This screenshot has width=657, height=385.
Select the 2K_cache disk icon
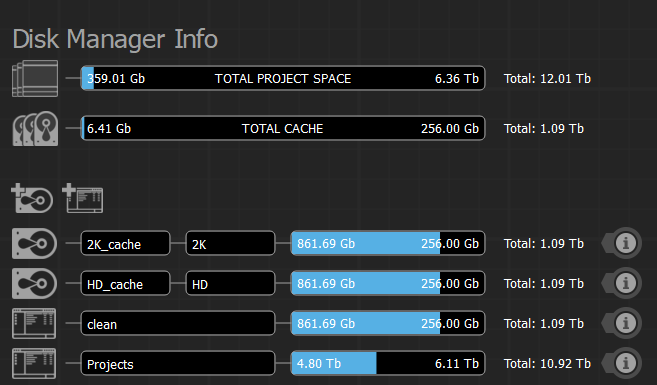[34, 243]
